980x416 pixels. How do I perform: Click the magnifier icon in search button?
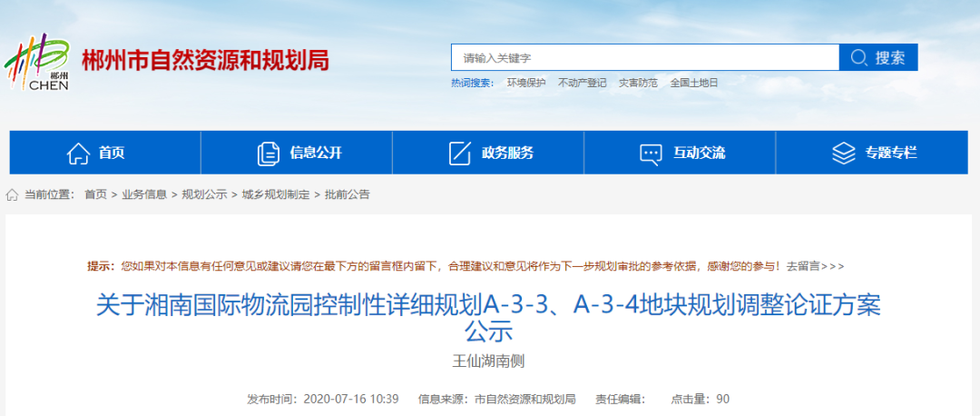click(859, 58)
